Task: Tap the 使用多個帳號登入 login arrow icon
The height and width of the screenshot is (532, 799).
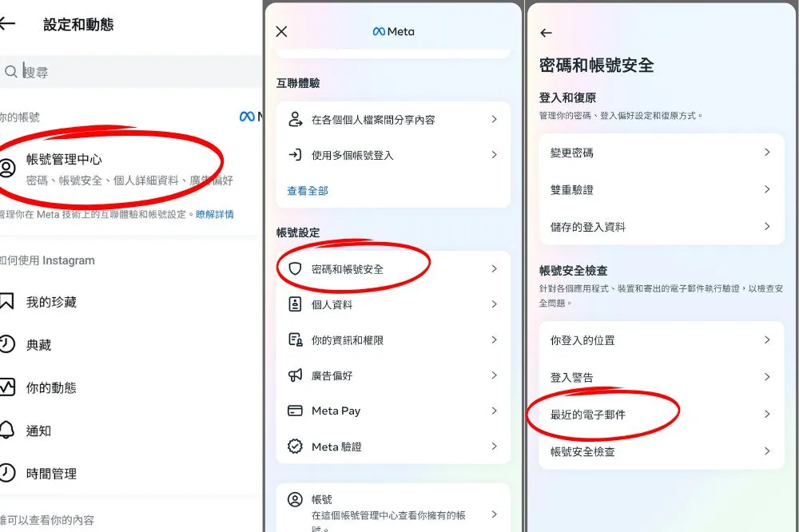Action: click(295, 154)
